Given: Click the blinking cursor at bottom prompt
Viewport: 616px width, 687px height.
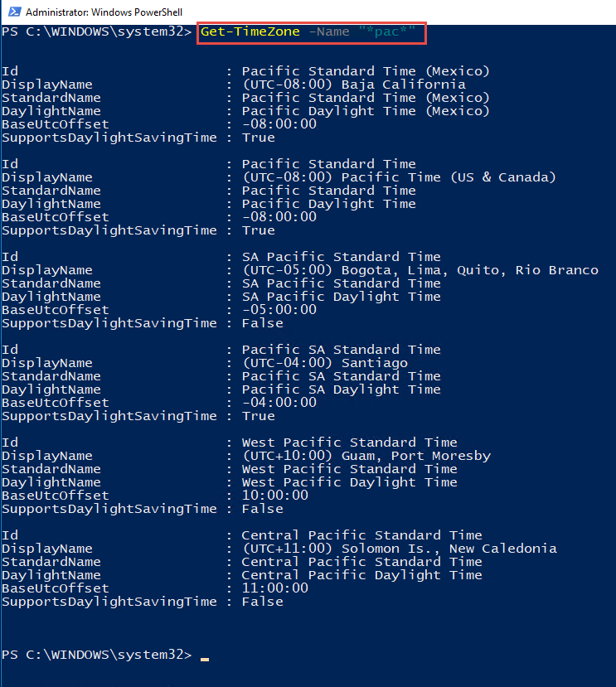Looking at the screenshot, I should coord(205,659).
